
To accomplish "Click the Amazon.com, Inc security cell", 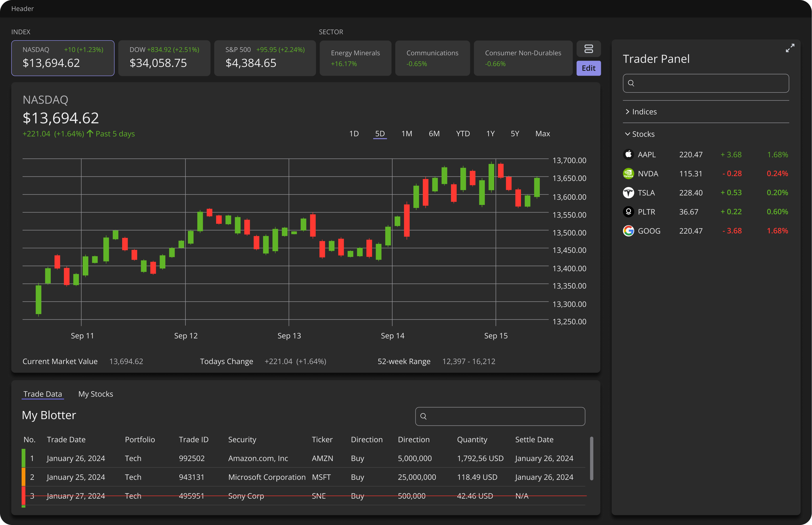I will click(x=258, y=458).
